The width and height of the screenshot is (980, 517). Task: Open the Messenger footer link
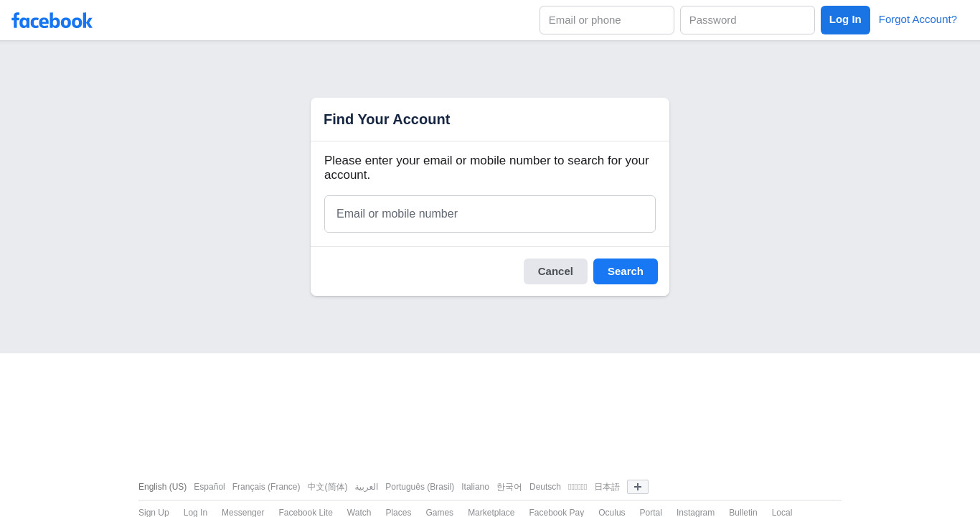pos(242,513)
